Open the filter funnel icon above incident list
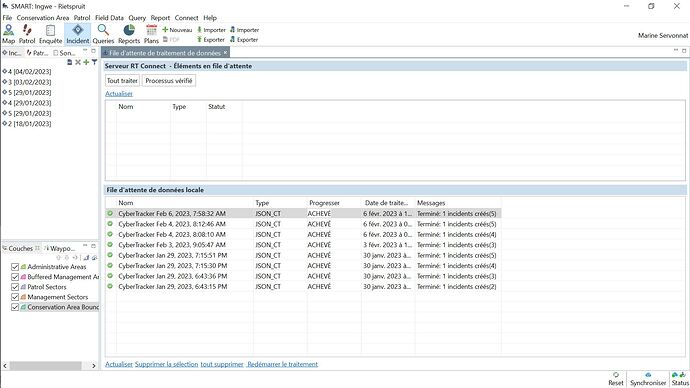Viewport: 690px width, 388px height. click(94, 62)
